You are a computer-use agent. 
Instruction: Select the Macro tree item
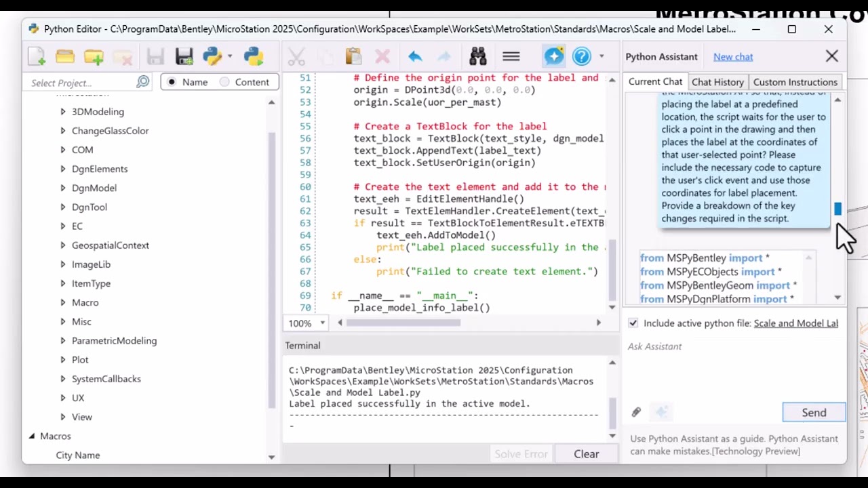(x=85, y=302)
